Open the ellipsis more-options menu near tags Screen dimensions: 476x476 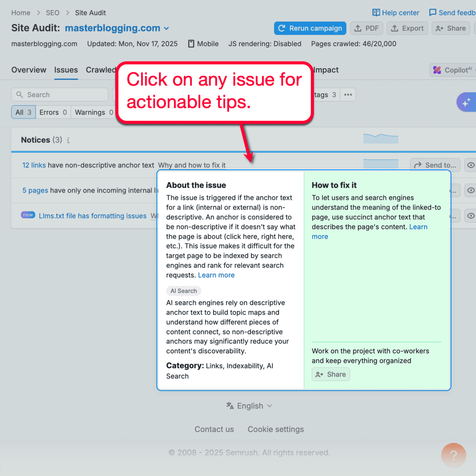click(348, 94)
